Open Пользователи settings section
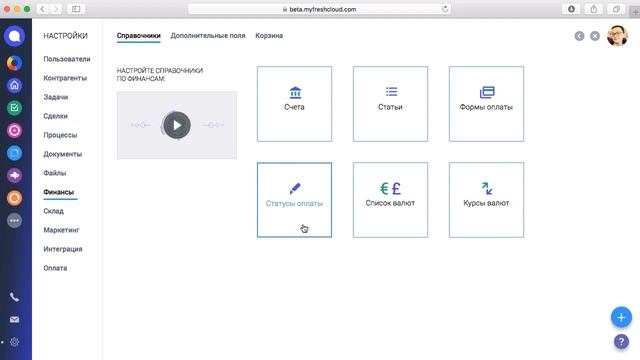Image resolution: width=640 pixels, height=360 pixels. tap(67, 59)
